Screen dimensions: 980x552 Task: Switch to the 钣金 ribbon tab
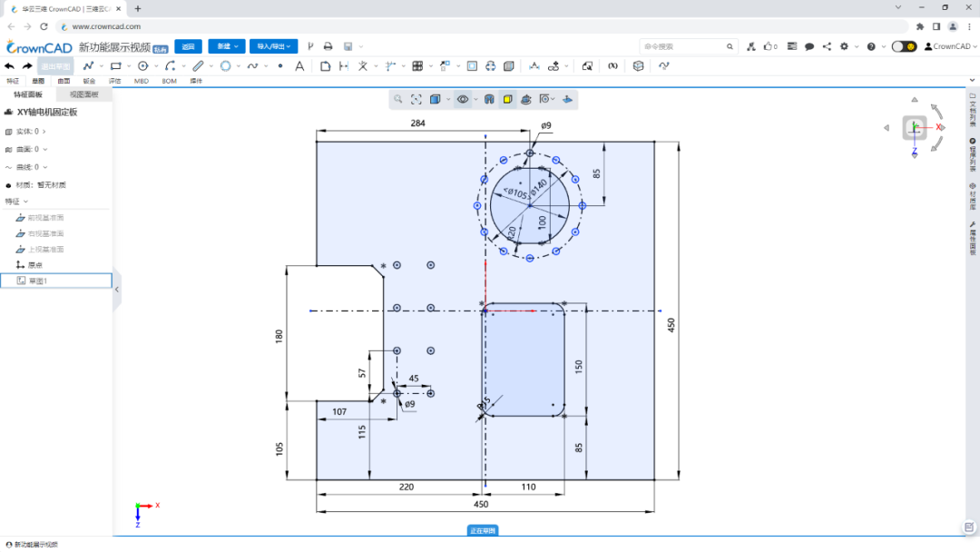pyautogui.click(x=89, y=82)
